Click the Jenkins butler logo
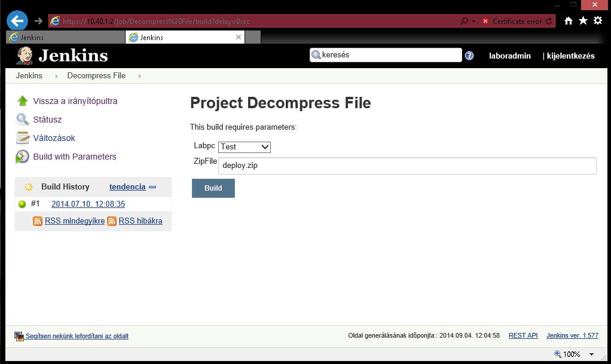Image resolution: width=611 pixels, height=364 pixels. [25, 56]
